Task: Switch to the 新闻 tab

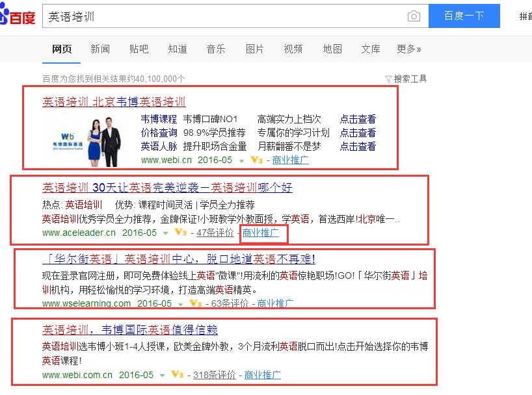Action: 100,49
